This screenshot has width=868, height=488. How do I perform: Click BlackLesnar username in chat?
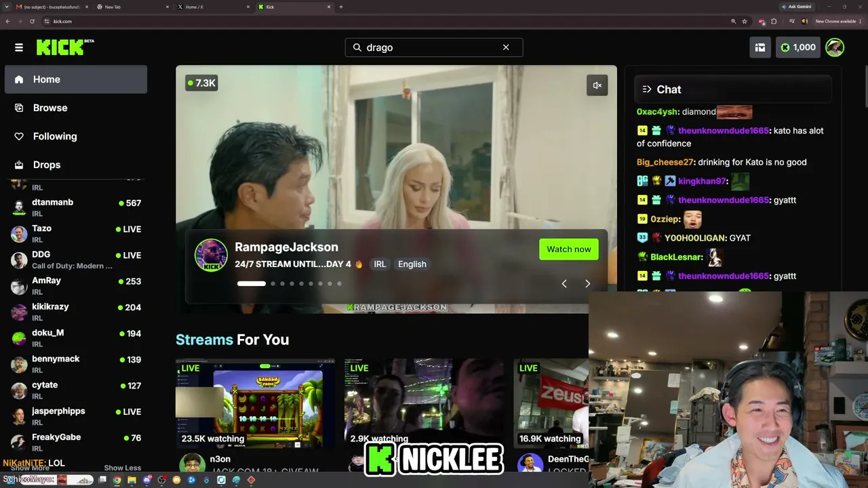676,257
